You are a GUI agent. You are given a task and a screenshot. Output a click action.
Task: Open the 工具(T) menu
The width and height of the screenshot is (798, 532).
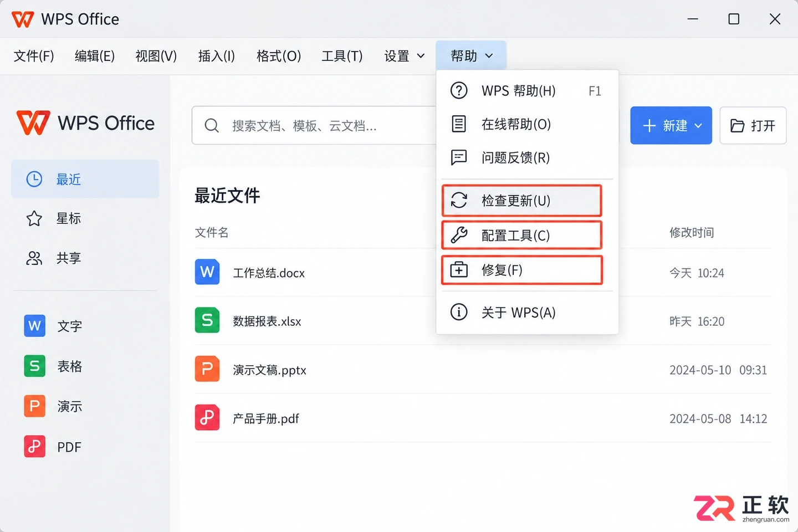point(342,56)
